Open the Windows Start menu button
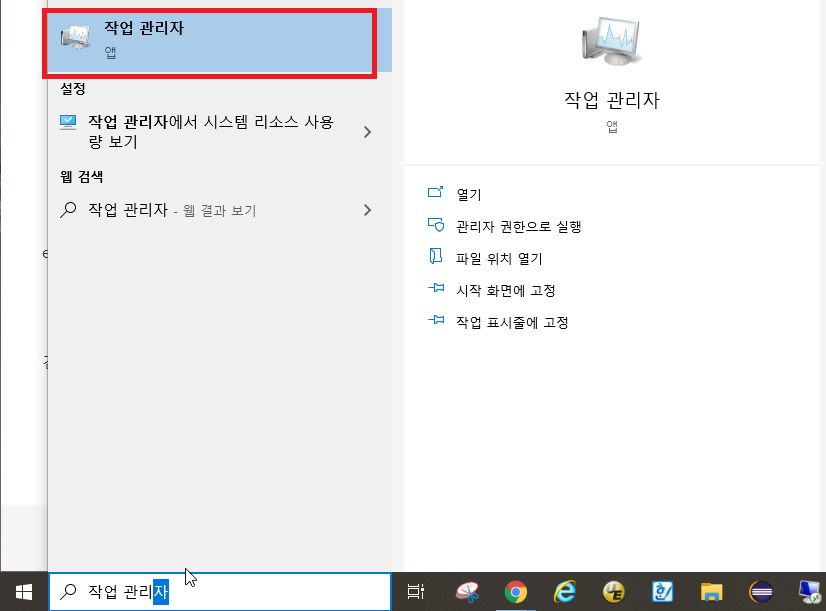 [x=24, y=592]
